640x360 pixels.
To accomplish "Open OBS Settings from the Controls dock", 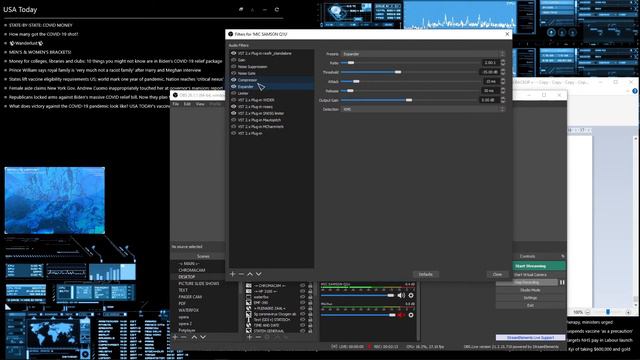I will tap(530, 298).
